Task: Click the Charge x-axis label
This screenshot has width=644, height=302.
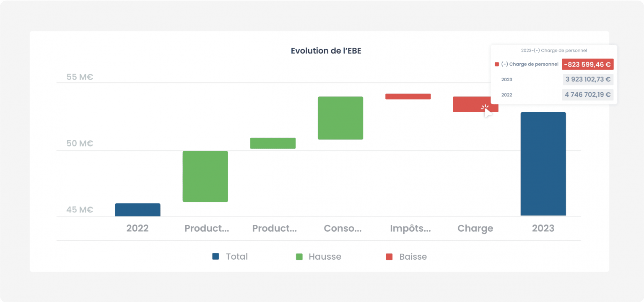Action: pos(475,228)
